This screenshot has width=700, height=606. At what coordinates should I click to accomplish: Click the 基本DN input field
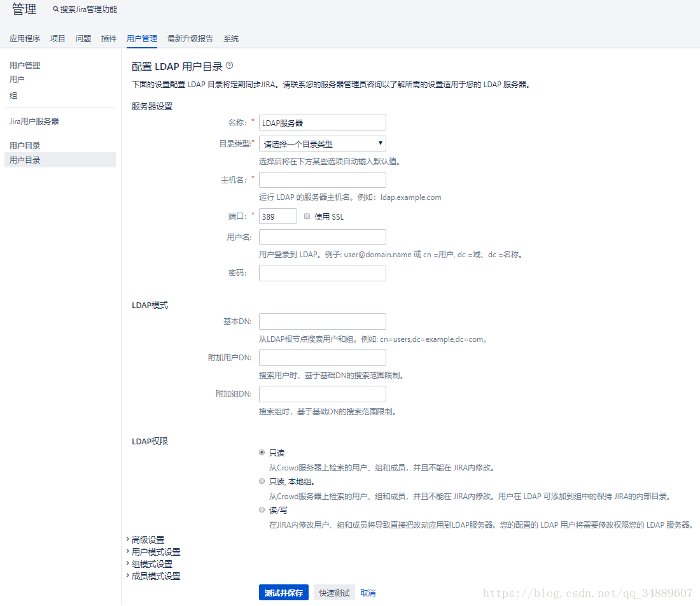click(x=323, y=321)
